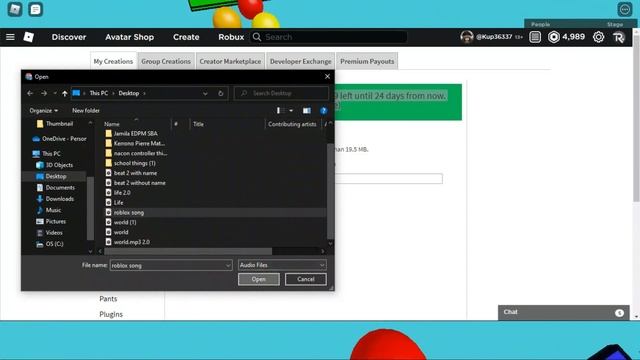Select the 'world.mp3 2.0' audio file

pyautogui.click(x=131, y=242)
